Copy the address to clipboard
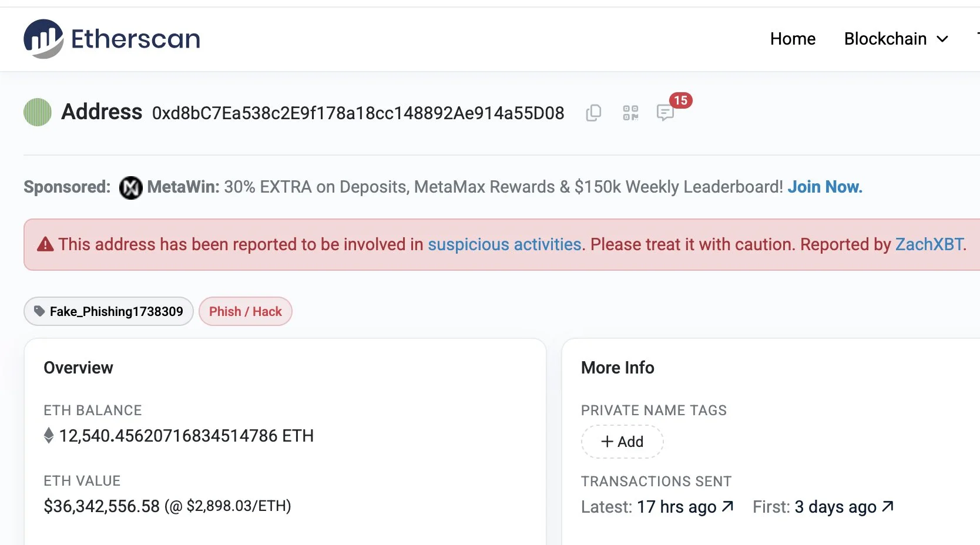980x545 pixels. pos(593,113)
